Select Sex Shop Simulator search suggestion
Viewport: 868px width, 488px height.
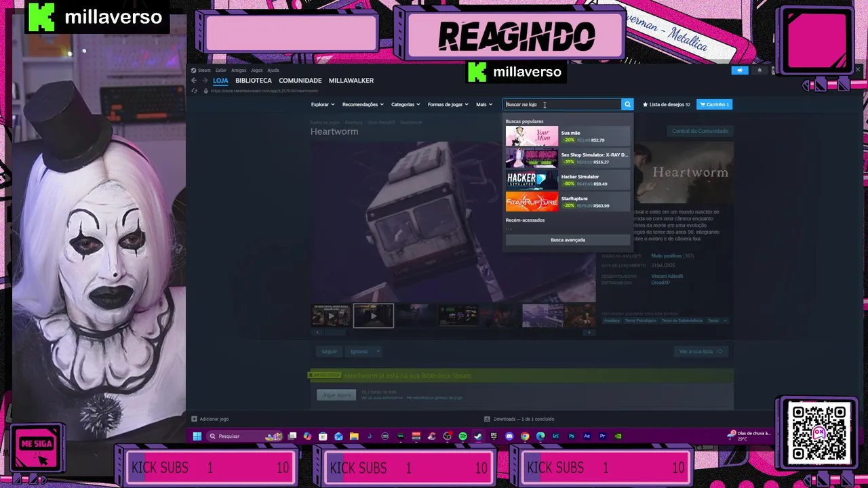click(567, 158)
